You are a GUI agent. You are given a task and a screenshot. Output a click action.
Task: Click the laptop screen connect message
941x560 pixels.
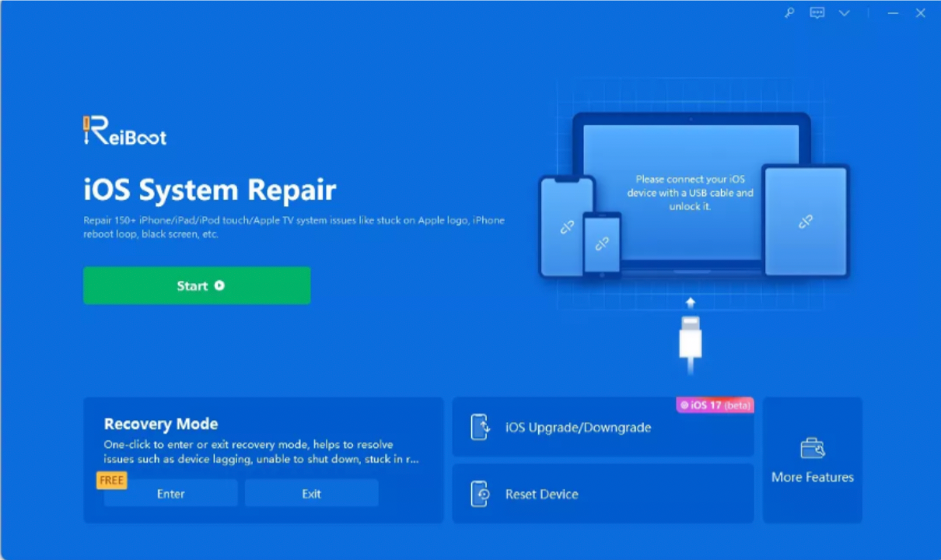(x=690, y=193)
